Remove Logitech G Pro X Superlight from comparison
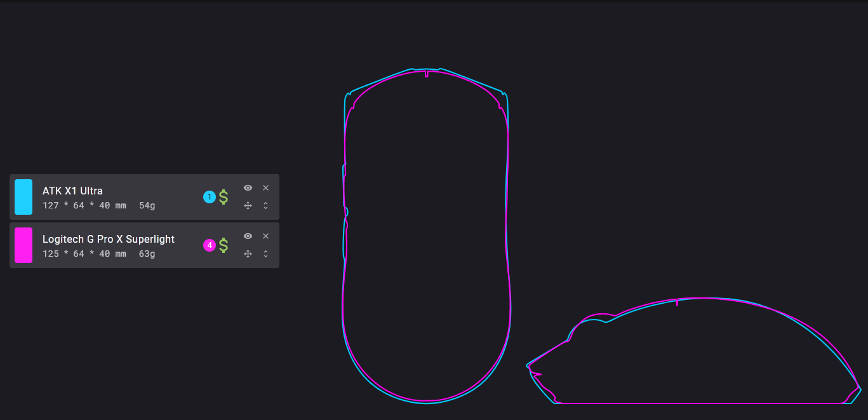 click(x=265, y=236)
